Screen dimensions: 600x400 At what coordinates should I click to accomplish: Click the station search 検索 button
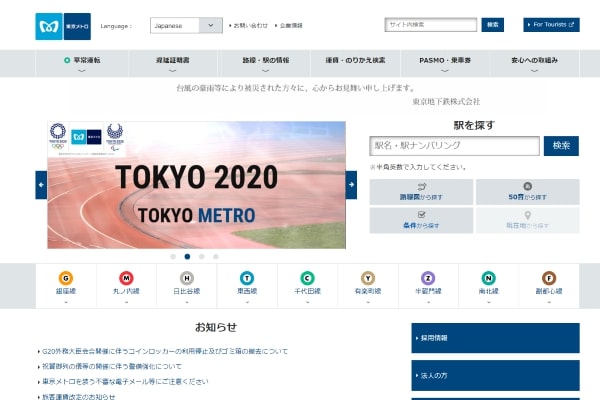(561, 146)
